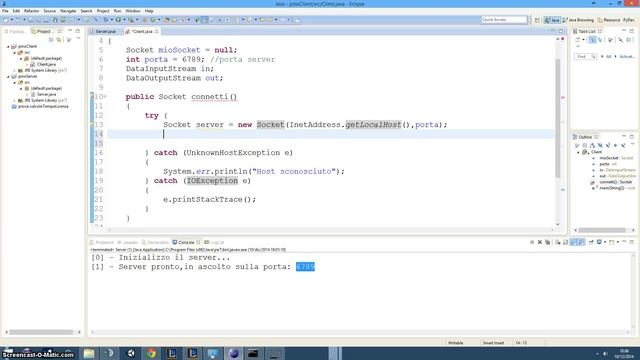This screenshot has height=360, width=640.
Task: Click the Collapse All icon in Project Explorer
Action: tap(51, 40)
